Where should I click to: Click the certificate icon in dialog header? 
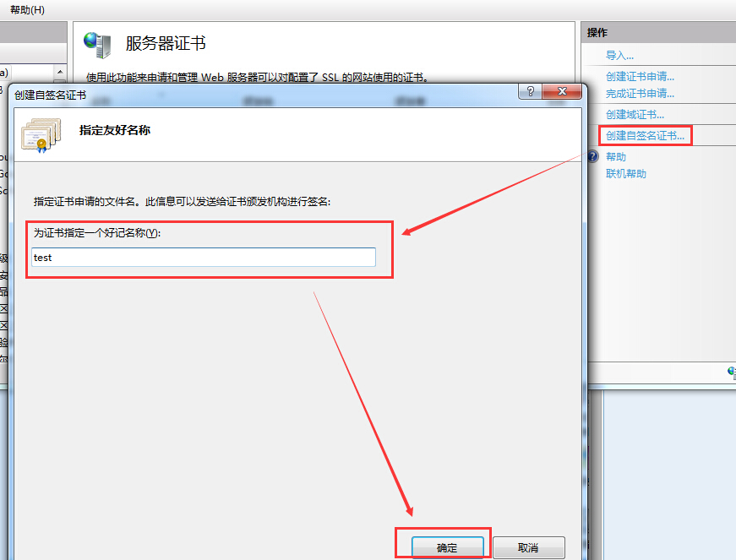point(42,133)
